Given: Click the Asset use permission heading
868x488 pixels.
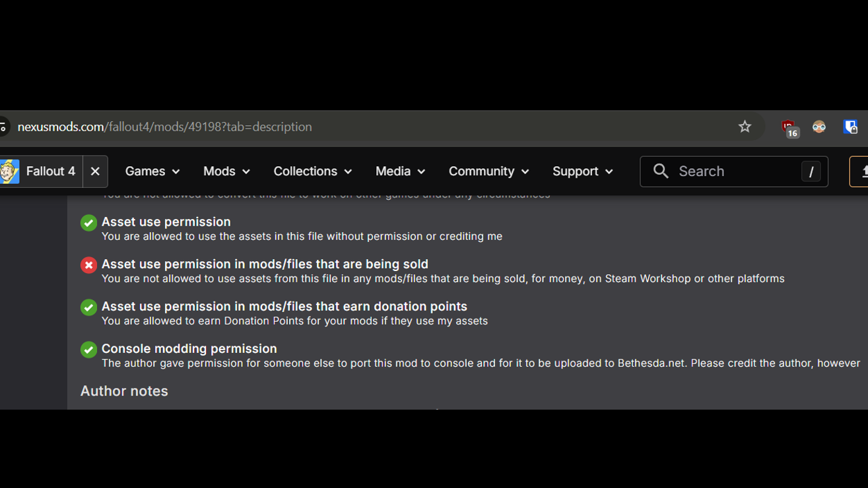Looking at the screenshot, I should [166, 222].
